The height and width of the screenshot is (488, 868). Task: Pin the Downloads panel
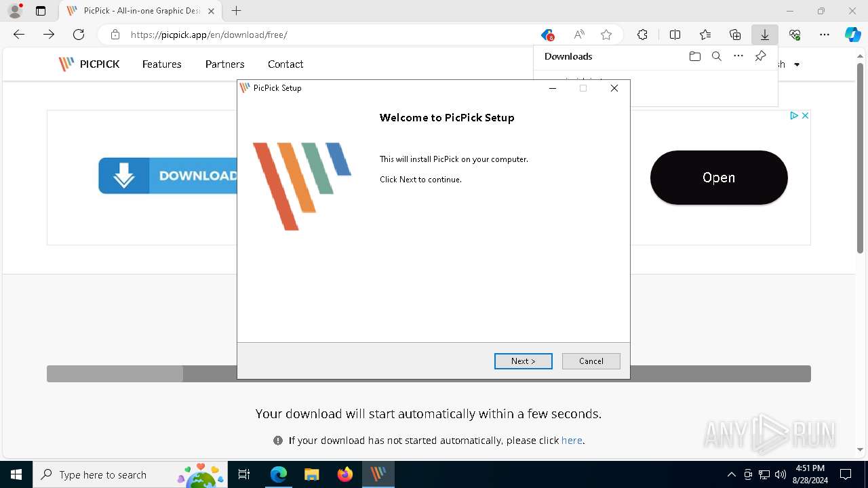[x=760, y=56]
